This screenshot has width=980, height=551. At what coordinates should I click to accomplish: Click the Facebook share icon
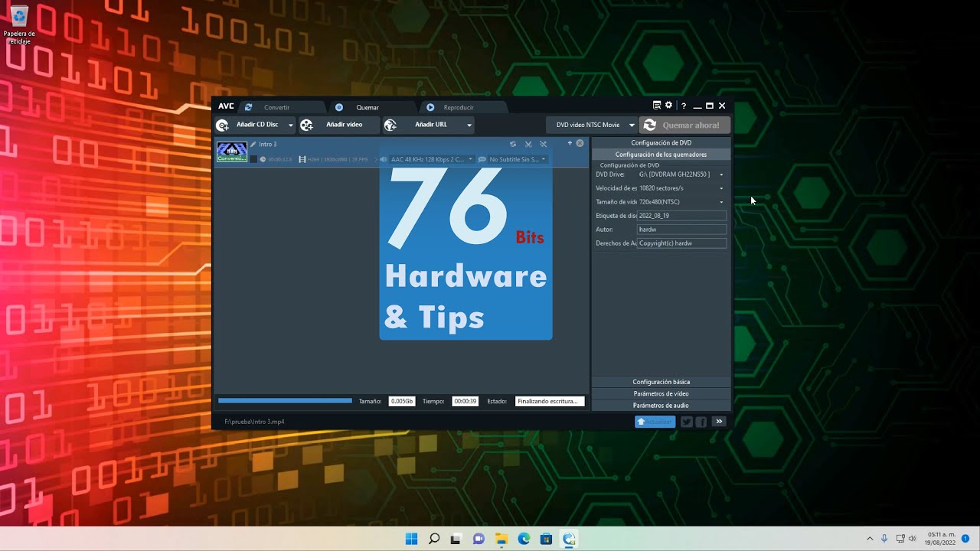(701, 422)
